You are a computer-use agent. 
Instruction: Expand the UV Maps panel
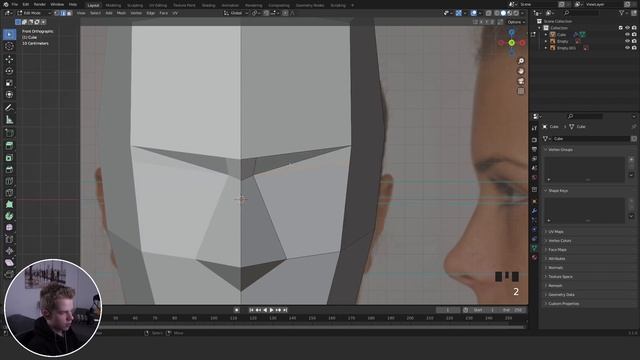point(556,232)
